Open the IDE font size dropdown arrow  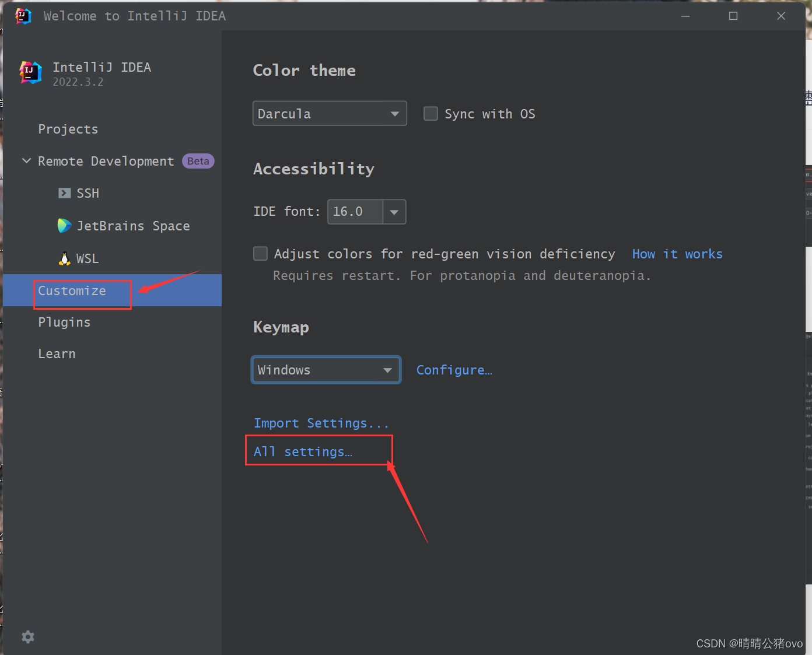coord(394,212)
